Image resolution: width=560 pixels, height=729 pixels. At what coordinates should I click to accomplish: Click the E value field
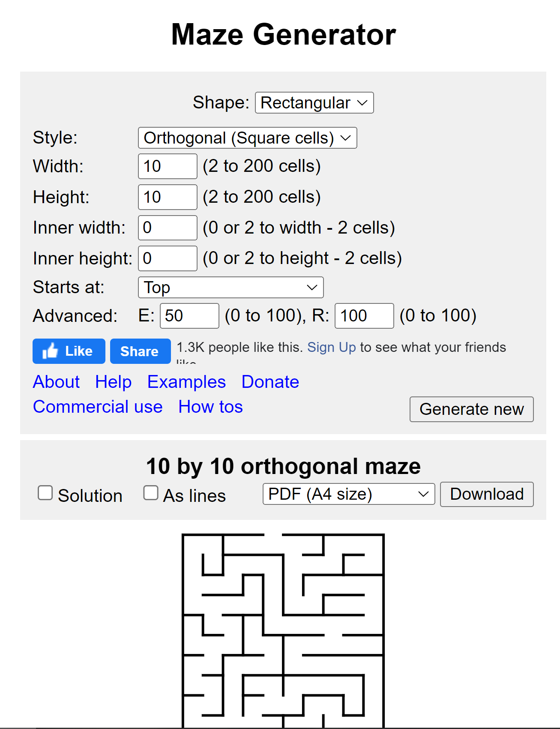pos(189,315)
